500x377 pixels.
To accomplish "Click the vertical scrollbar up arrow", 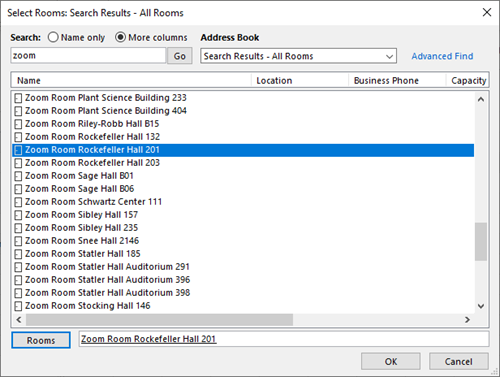I will click(481, 99).
